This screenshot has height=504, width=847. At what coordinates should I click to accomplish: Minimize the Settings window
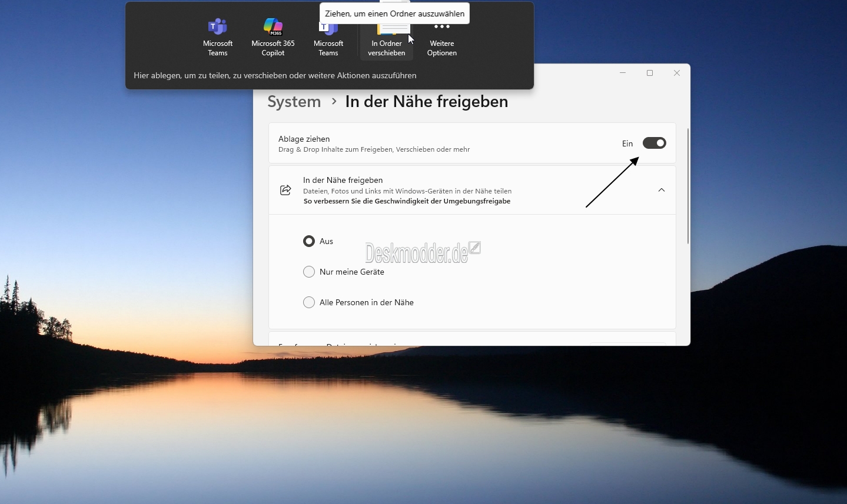[x=623, y=73]
